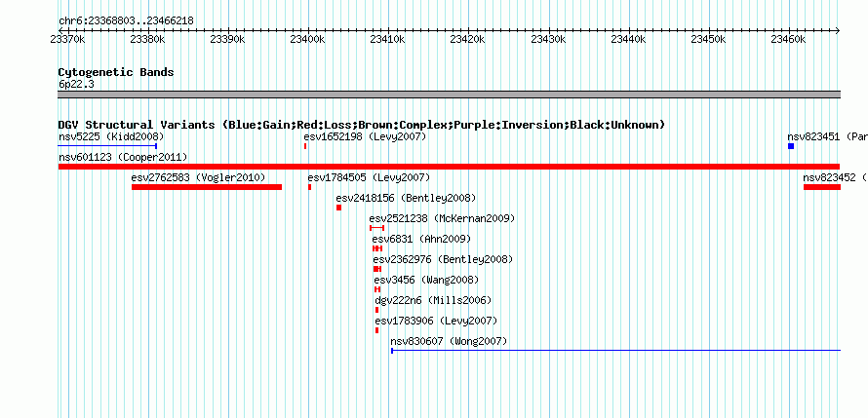The height and width of the screenshot is (418, 868).
Task: Open esv2418156 (Bentley2008) variant label
Action: (x=406, y=198)
